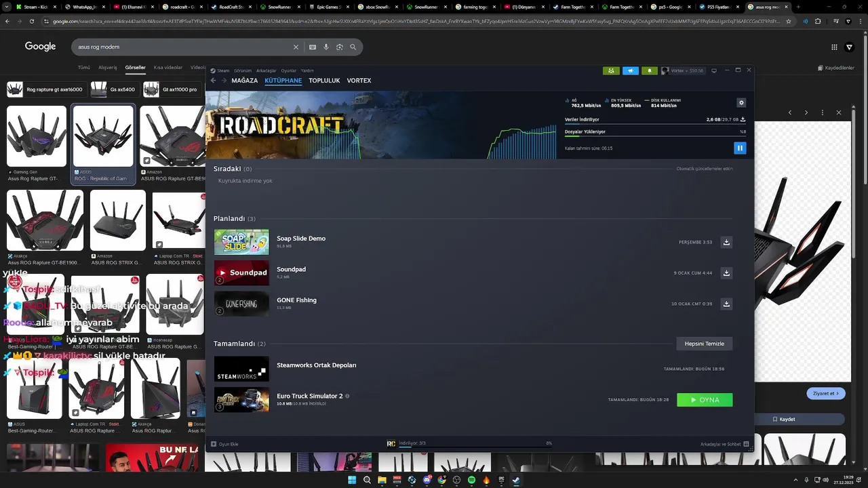Screen dimensions: 868x488
Task: Open the Görünüm menu
Action: coord(243,70)
